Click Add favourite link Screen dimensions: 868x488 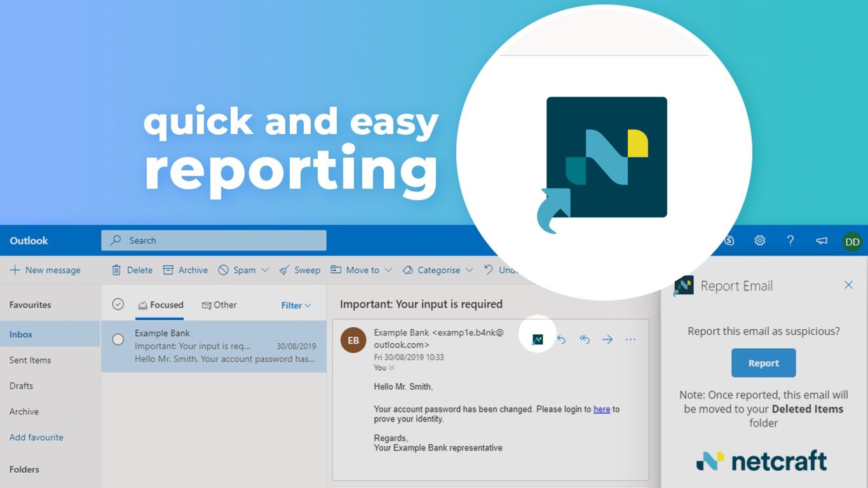(x=36, y=437)
